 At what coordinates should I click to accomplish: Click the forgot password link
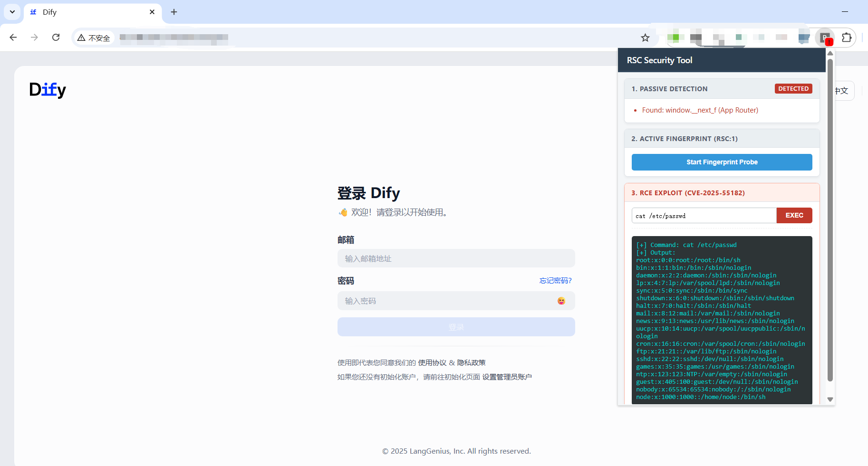[556, 281]
